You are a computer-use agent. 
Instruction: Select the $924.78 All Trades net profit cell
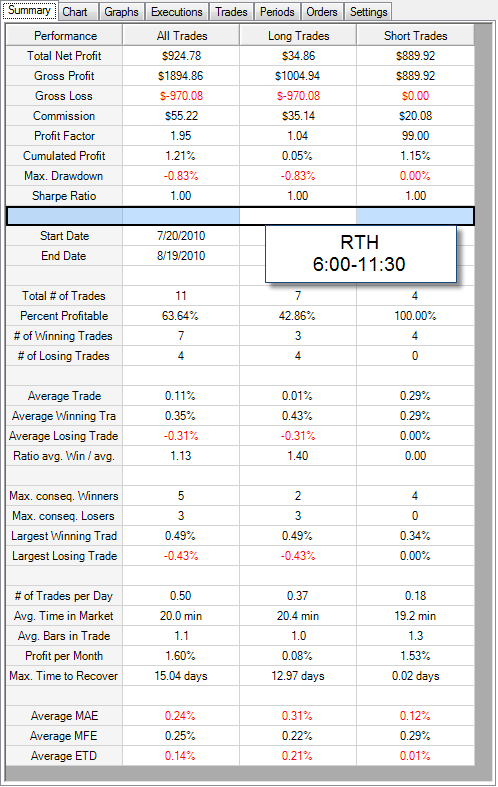181,56
